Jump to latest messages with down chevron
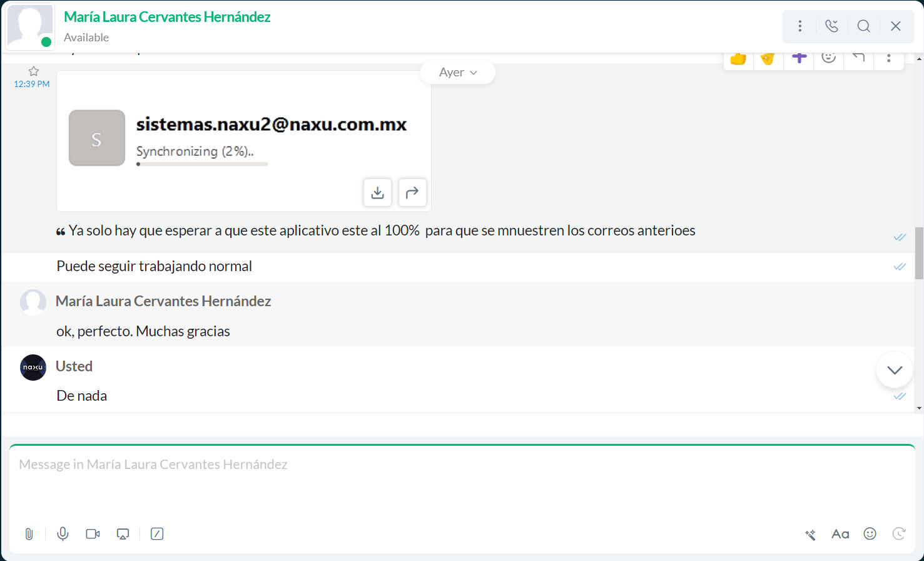Screen dimensions: 924x561 (x=895, y=370)
